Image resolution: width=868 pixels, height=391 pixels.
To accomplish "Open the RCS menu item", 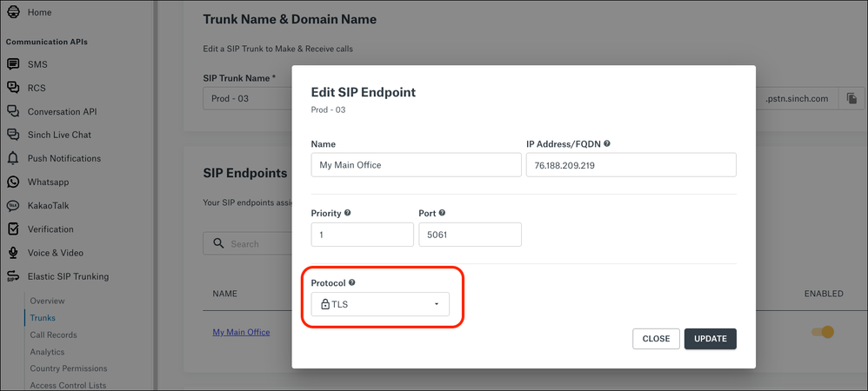I will [x=37, y=88].
